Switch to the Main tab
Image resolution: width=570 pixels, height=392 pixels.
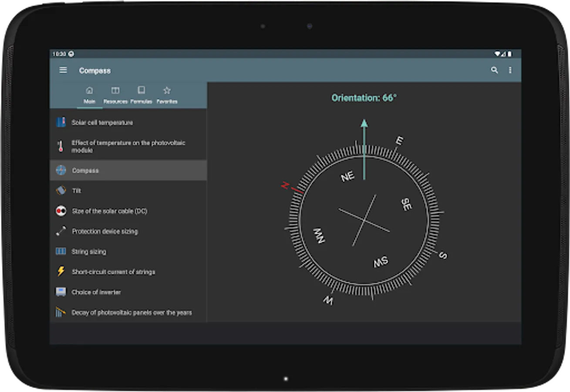[90, 95]
